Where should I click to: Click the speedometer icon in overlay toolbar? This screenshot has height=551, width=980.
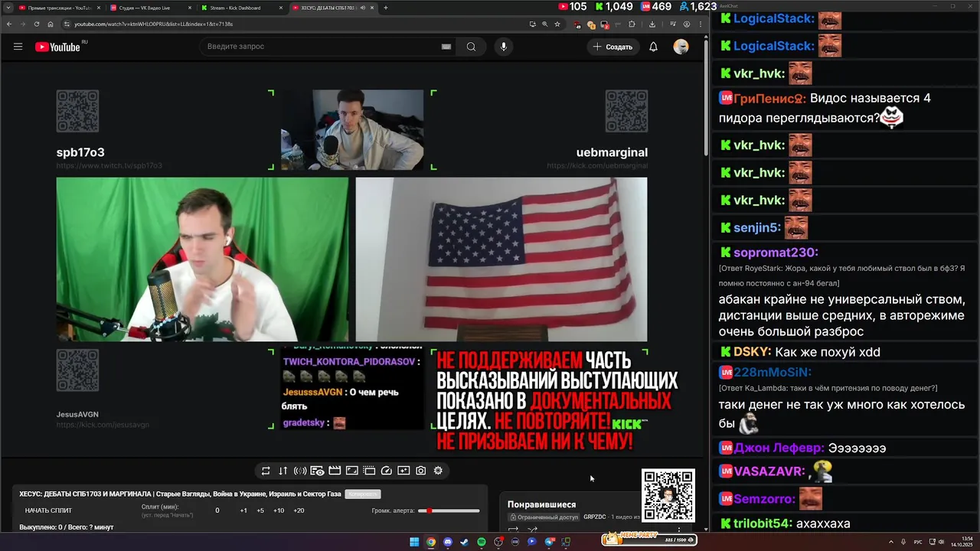(386, 471)
